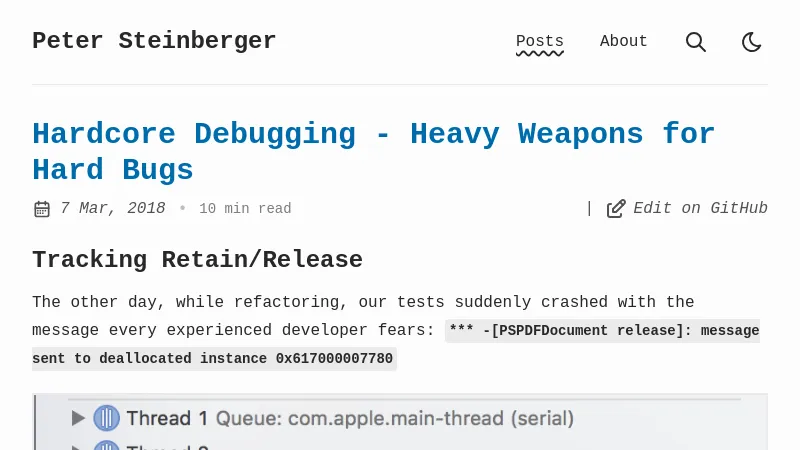Image resolution: width=800 pixels, height=450 pixels.
Task: Expand Thread 1 disclosure triangle
Action: point(78,418)
